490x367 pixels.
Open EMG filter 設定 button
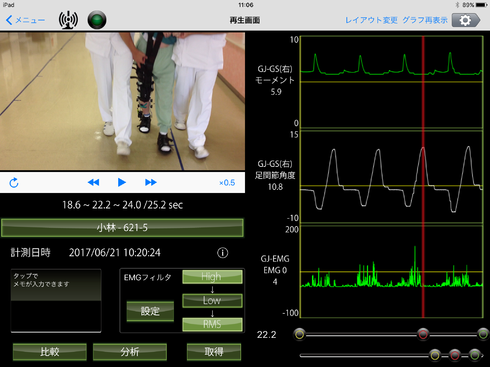point(150,311)
